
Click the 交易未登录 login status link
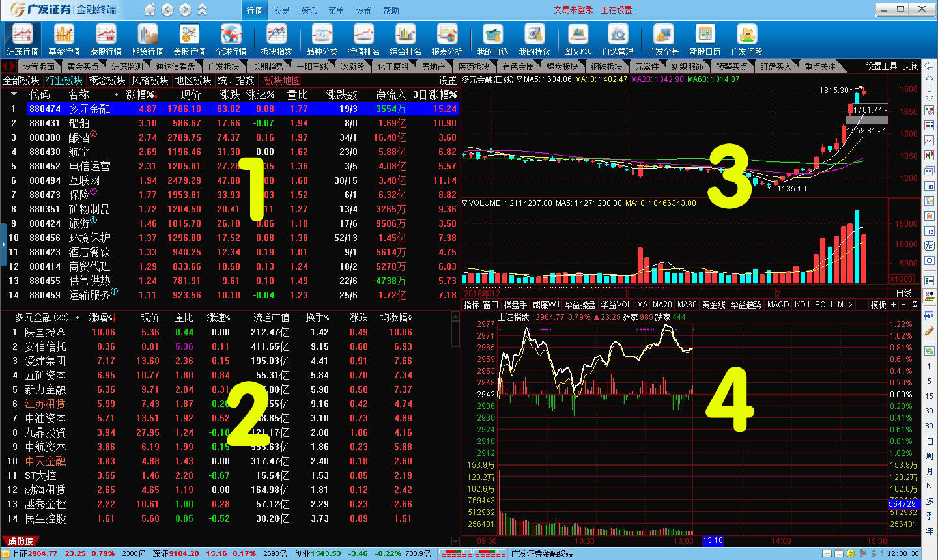573,10
